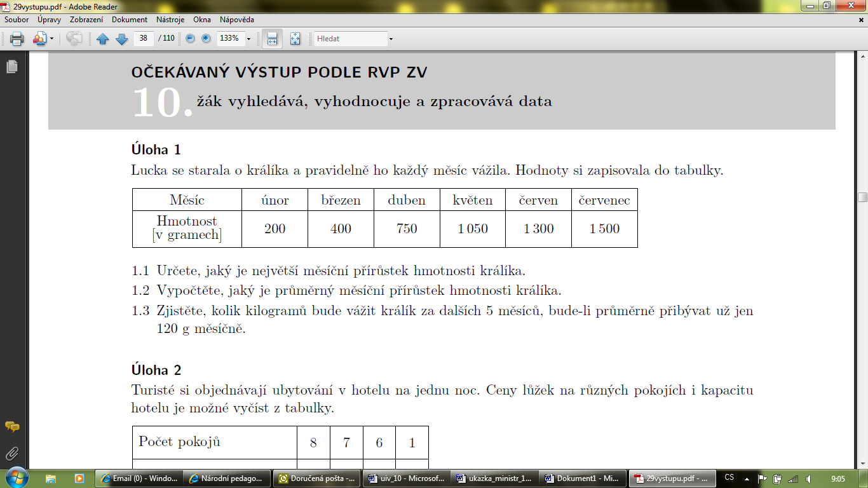Toggle fit-width scrolling mode button
868x488 pixels.
tap(272, 39)
